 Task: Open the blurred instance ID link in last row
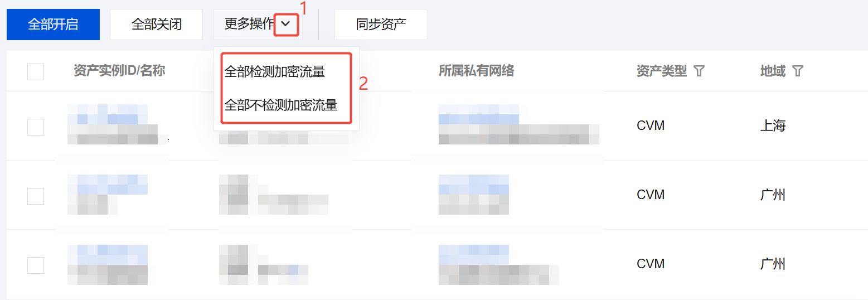click(108, 255)
